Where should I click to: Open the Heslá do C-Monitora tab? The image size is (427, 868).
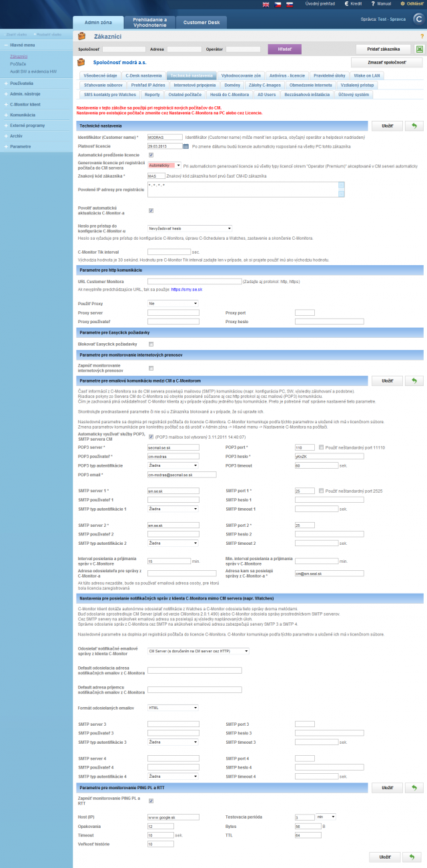(229, 95)
